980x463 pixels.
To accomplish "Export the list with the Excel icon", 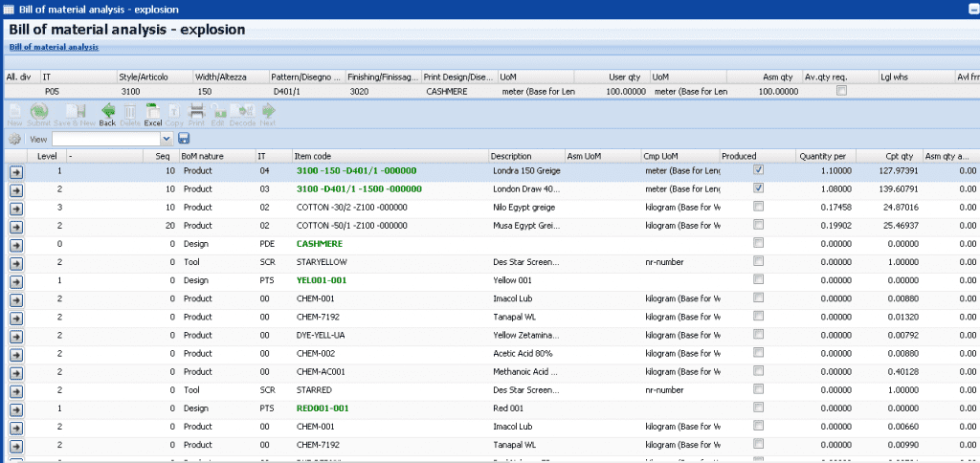I will click(x=153, y=113).
